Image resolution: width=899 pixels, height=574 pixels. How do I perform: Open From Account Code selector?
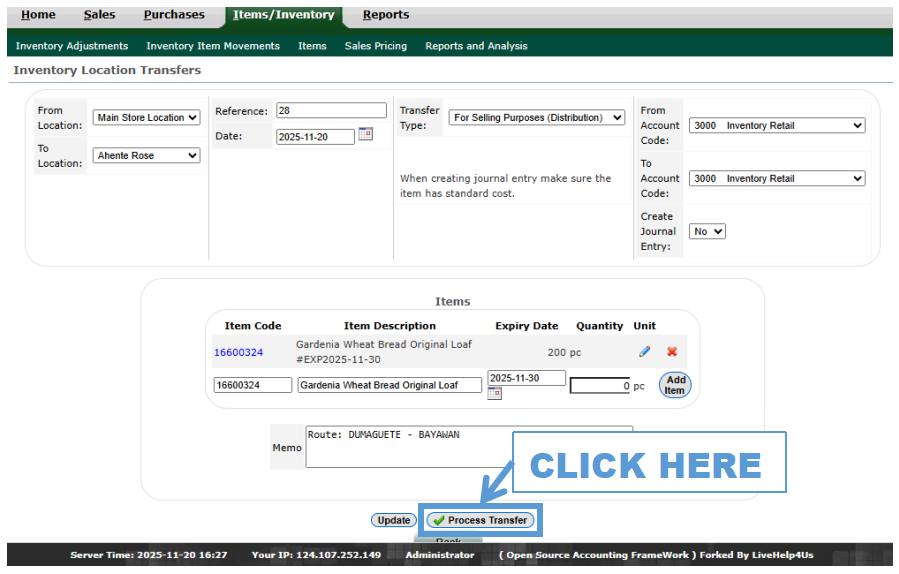(x=777, y=126)
